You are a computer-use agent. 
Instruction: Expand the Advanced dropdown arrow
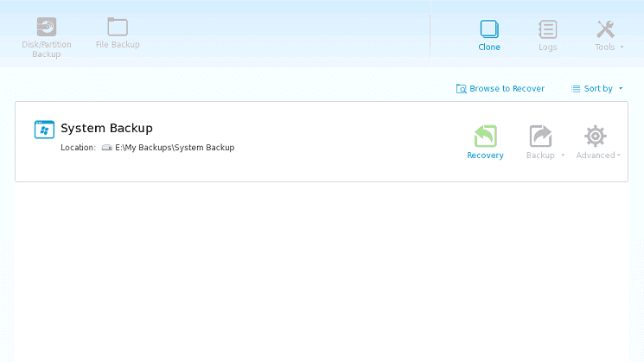619,156
